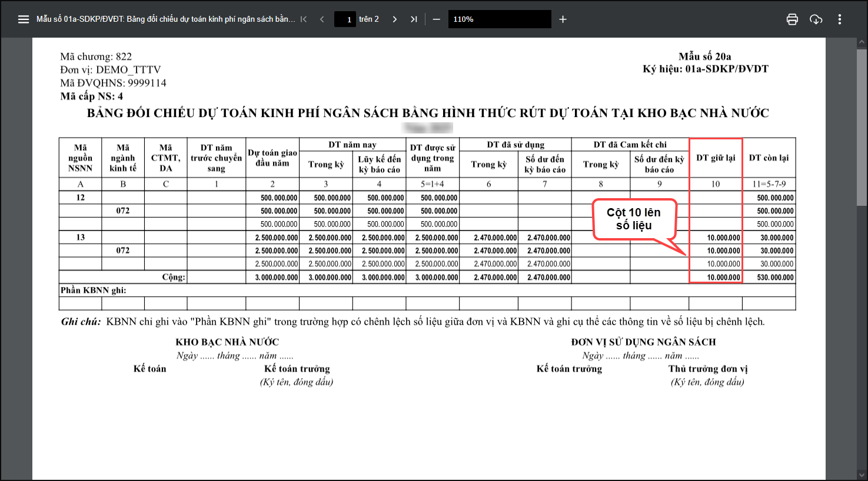868x481 pixels.
Task: Jump to the last page
Action: click(x=414, y=19)
